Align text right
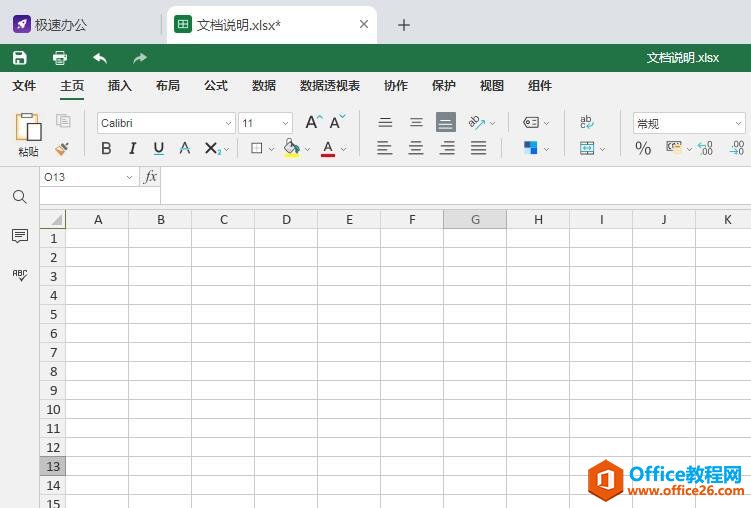751x508 pixels. click(447, 148)
